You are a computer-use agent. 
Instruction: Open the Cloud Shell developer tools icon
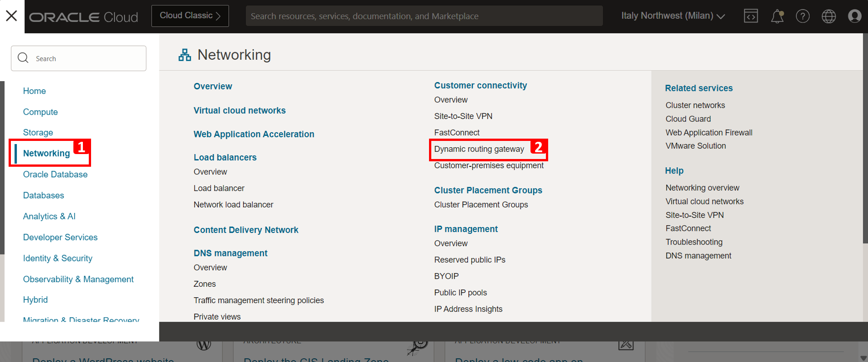pos(751,16)
